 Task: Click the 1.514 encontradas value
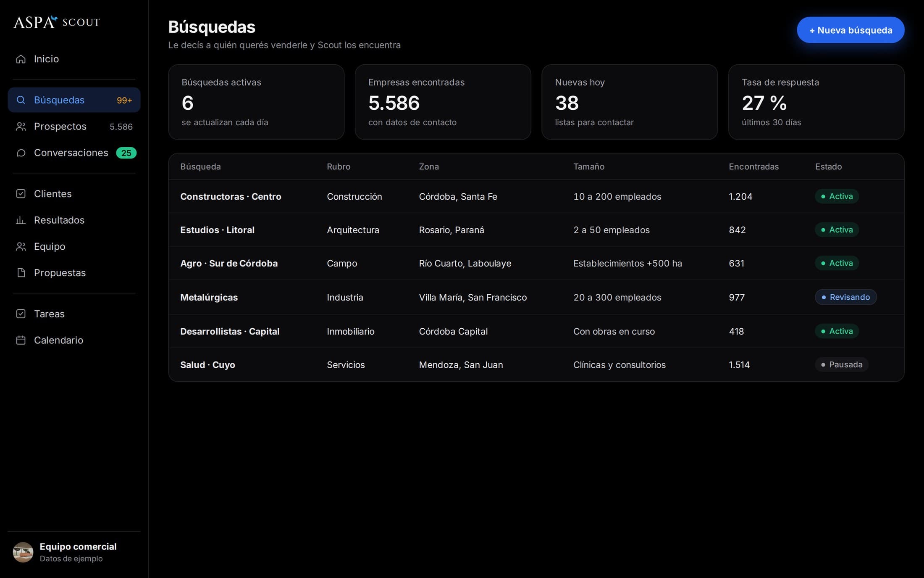click(x=739, y=365)
